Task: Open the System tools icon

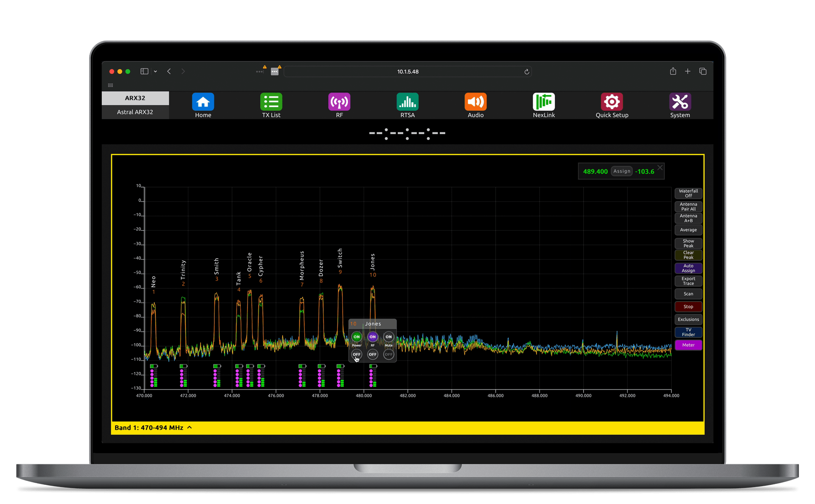Action: point(680,102)
